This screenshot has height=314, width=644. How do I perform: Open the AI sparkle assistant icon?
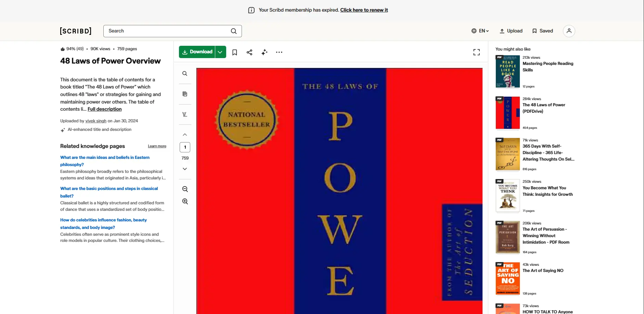click(264, 52)
